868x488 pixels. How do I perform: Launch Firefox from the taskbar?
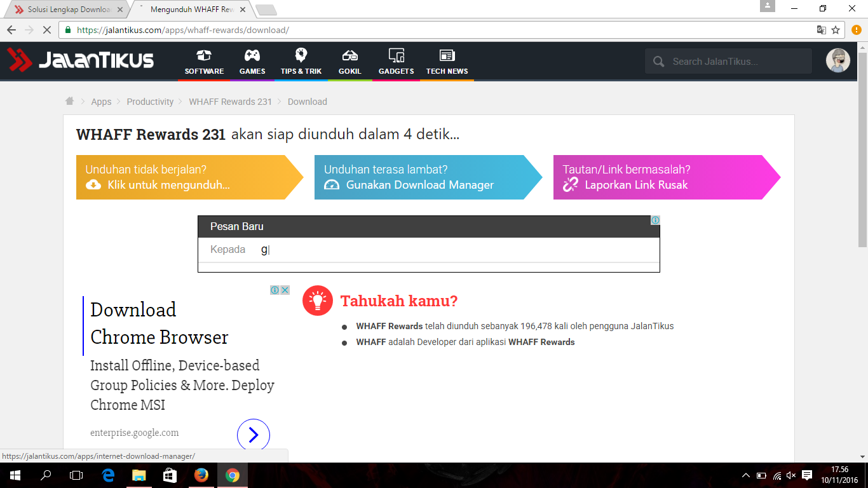click(201, 475)
